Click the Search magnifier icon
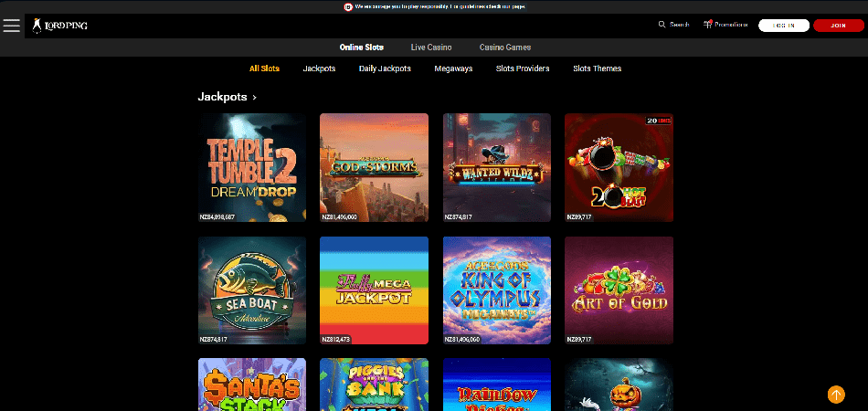 point(662,25)
